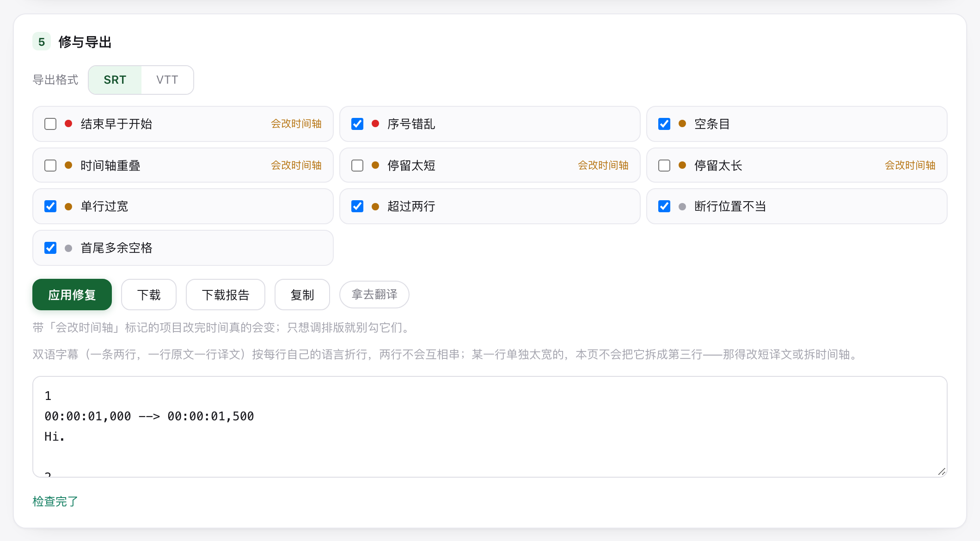Click the 会改时间轴 tag on 停留太短
This screenshot has width=980, height=541.
click(603, 166)
